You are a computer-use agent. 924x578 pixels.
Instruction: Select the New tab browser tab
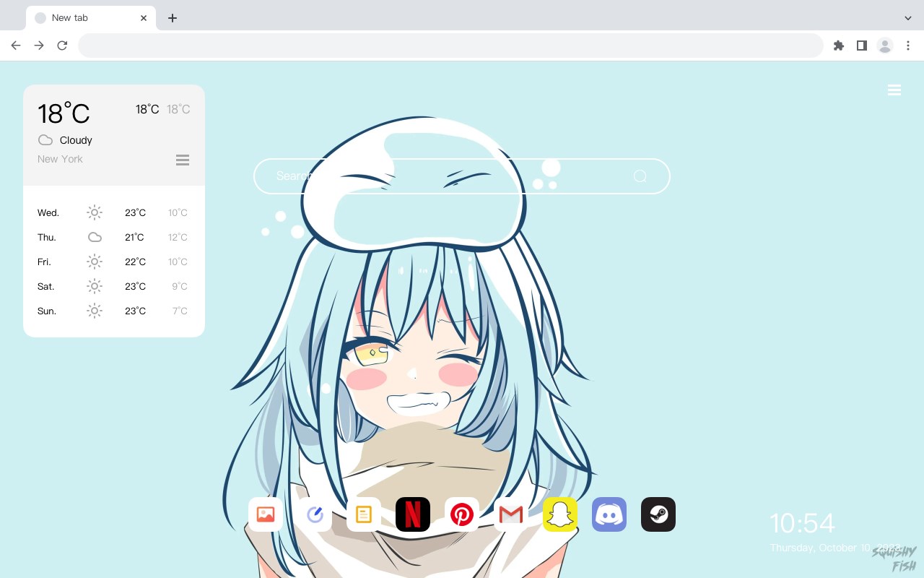91,18
